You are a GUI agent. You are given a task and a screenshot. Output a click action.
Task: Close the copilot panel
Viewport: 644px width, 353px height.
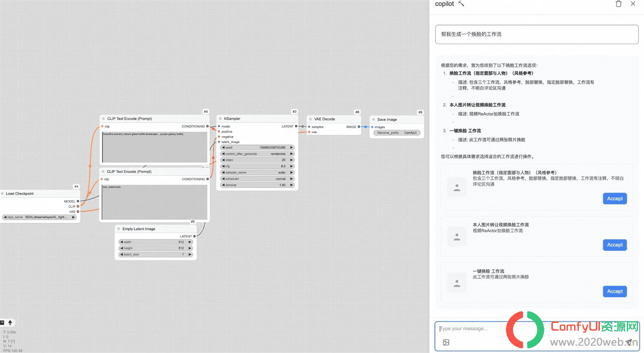click(633, 4)
